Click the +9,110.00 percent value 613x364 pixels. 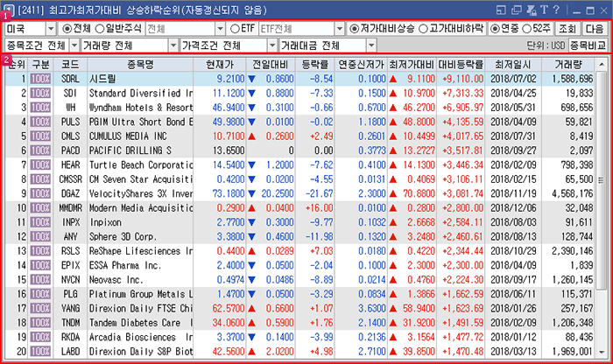463,79
